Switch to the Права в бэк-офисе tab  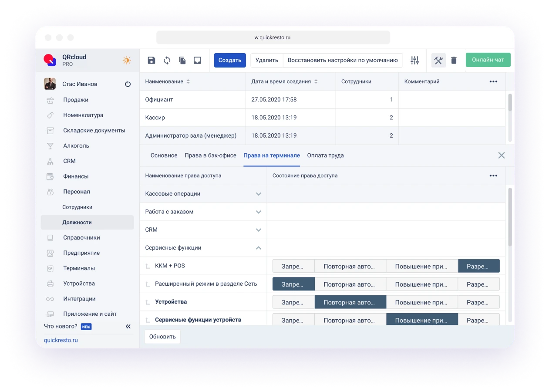coord(210,155)
